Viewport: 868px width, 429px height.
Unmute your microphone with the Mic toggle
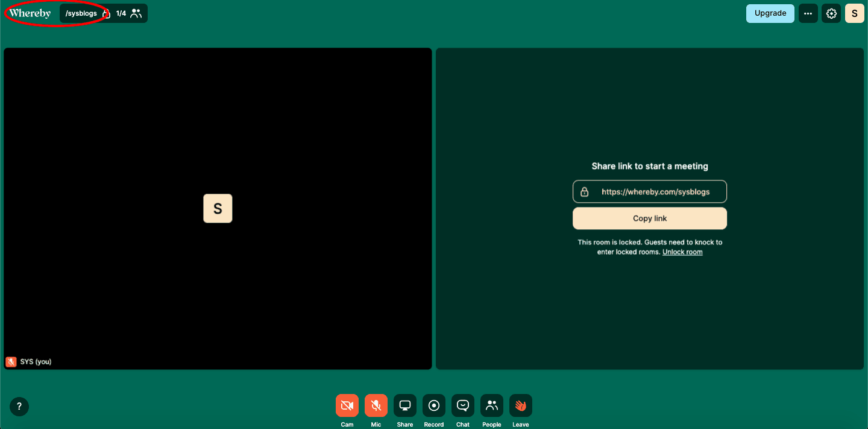(376, 405)
